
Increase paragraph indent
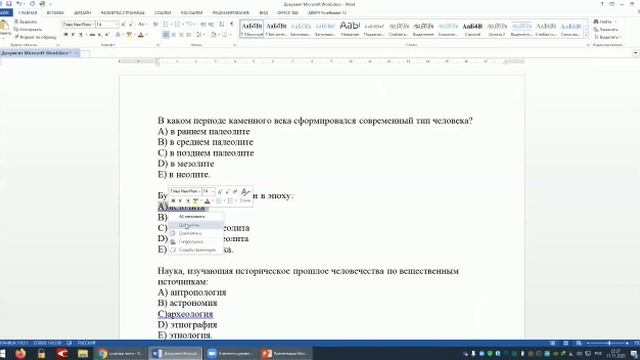click(x=211, y=24)
